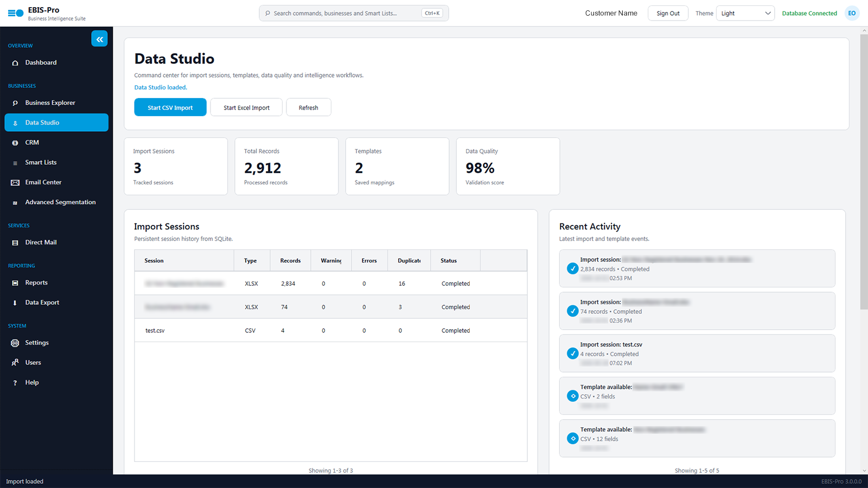Image resolution: width=868 pixels, height=488 pixels.
Task: Click the Status column header
Action: (455, 261)
